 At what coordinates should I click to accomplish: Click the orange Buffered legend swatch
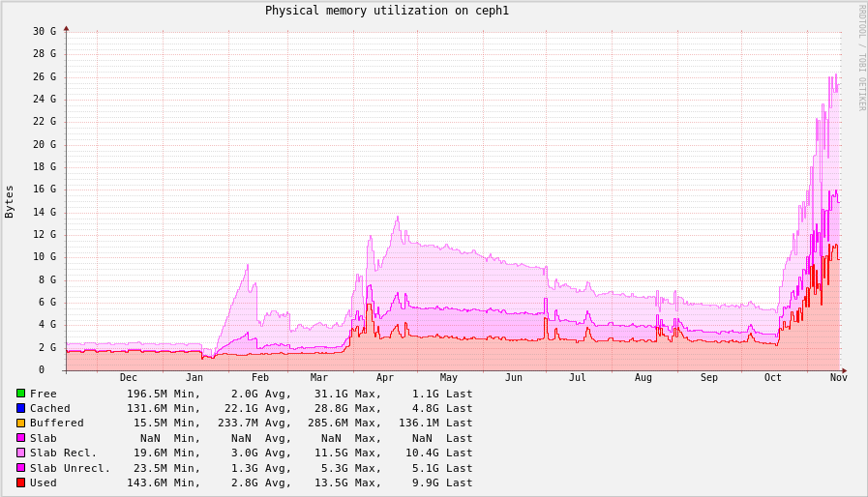pos(20,423)
